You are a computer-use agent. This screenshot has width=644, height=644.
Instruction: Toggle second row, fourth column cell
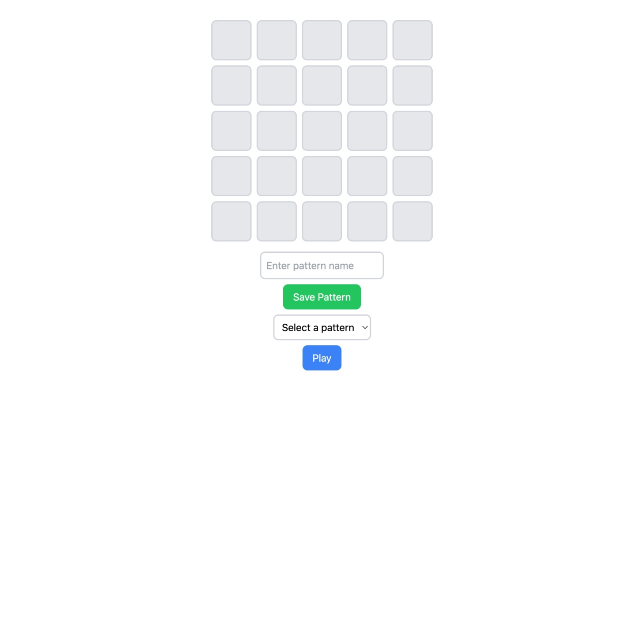[x=367, y=86]
